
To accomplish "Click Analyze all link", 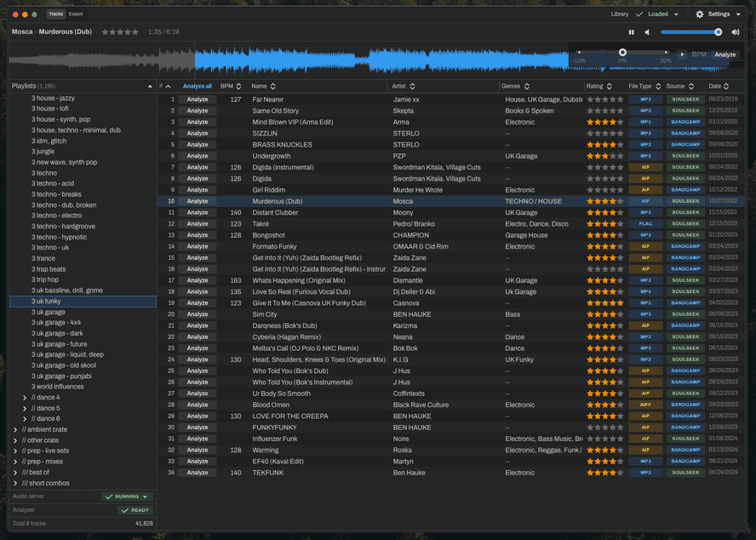I will (x=198, y=86).
